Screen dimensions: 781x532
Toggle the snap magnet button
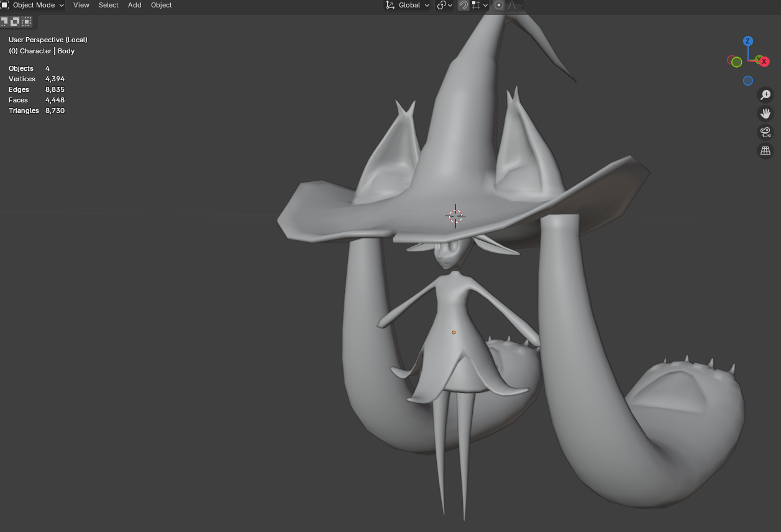coord(464,5)
